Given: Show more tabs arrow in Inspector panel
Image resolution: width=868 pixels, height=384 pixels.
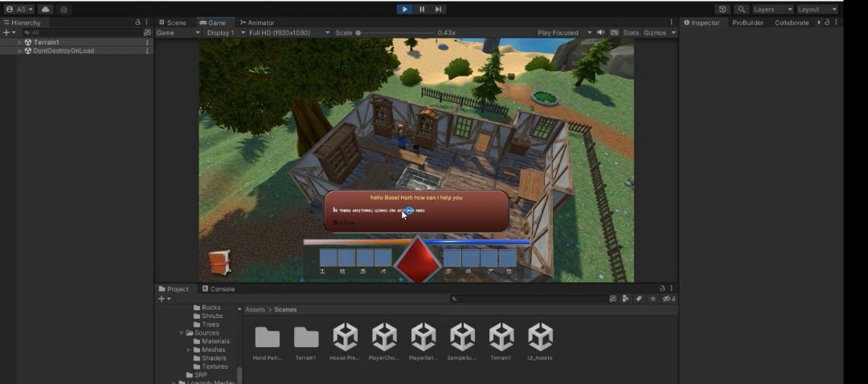Looking at the screenshot, I should [x=819, y=22].
